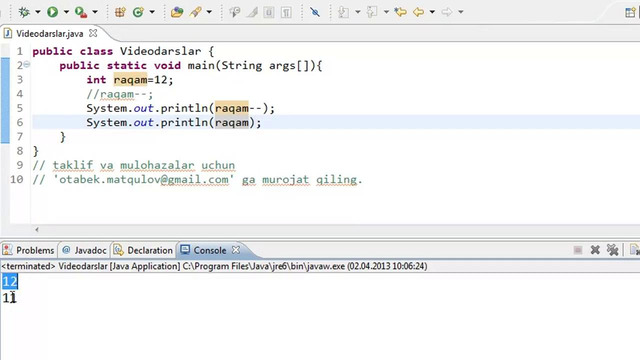This screenshot has width=640, height=360.
Task: Click the console output value 11
Action: [9, 298]
